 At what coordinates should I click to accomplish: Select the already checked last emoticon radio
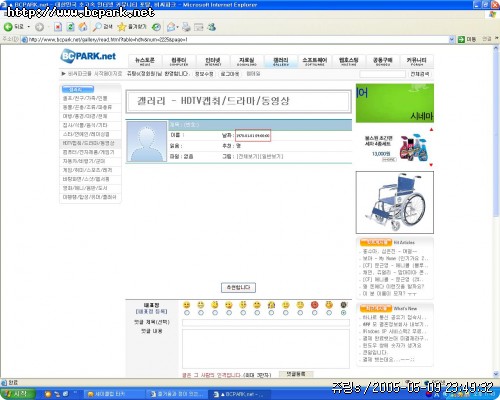344,313
